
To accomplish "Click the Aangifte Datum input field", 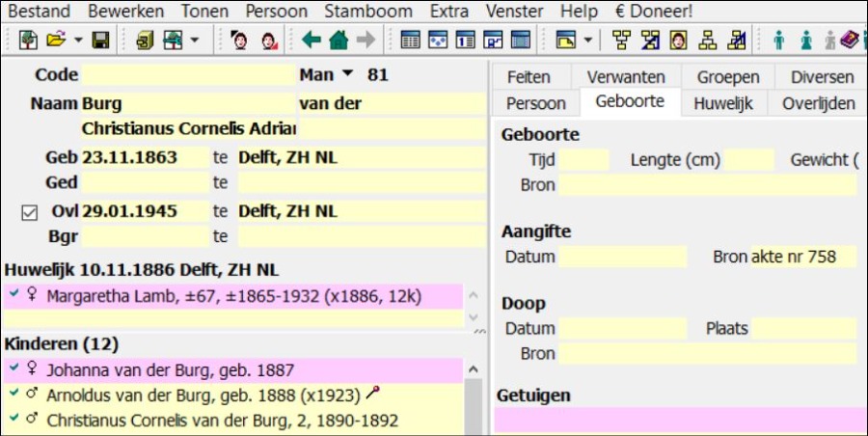I will point(622,257).
